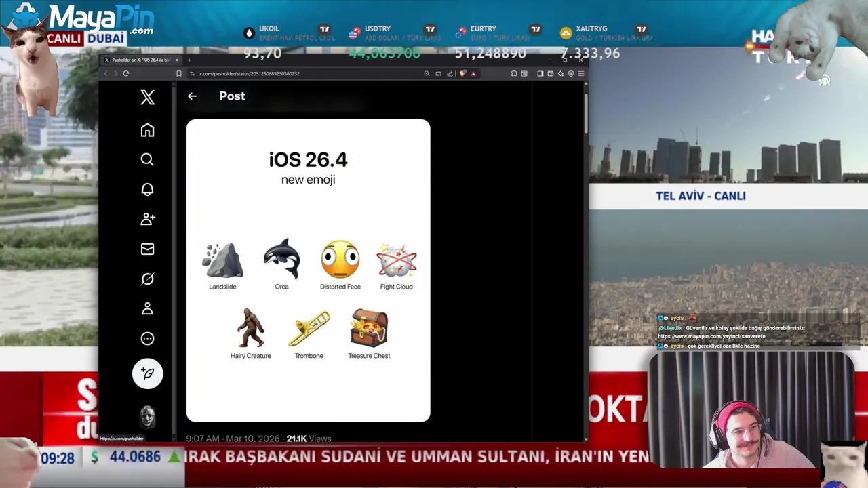Open site settings icon in address bar
Screen dimensions: 868x488
click(192, 73)
